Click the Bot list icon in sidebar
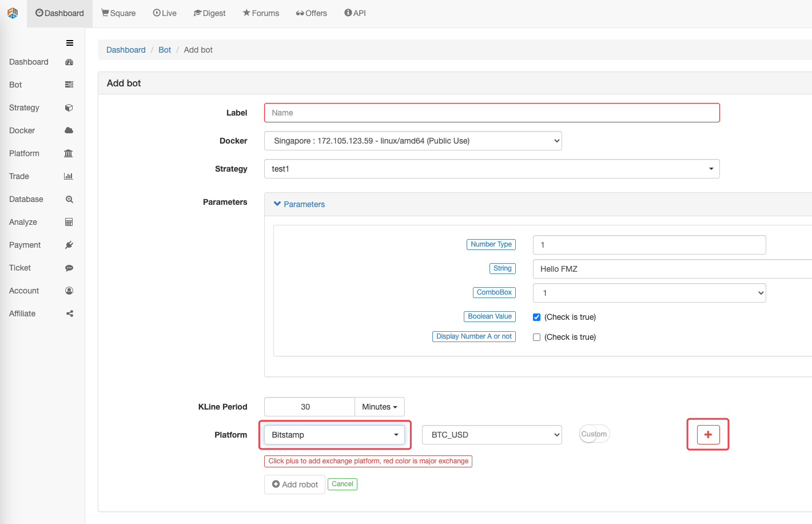Image resolution: width=812 pixels, height=524 pixels. (x=69, y=85)
